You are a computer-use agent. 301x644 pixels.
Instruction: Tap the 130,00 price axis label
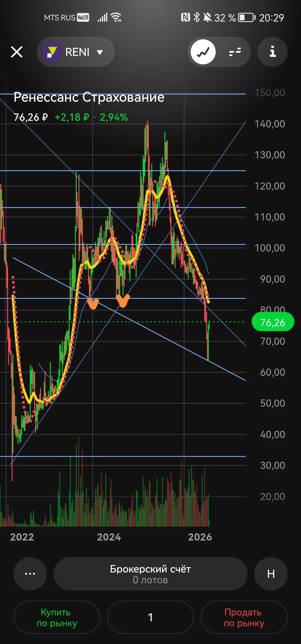(x=270, y=155)
